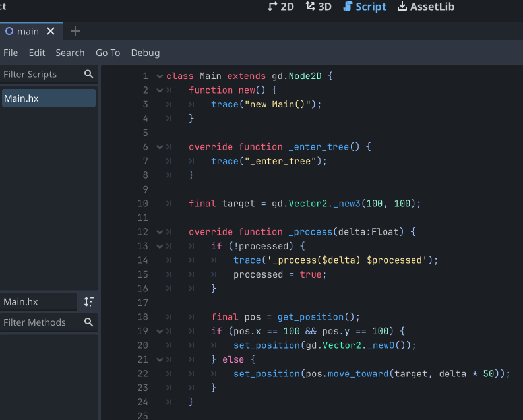Open the Search menu
523x420 pixels.
[70, 53]
